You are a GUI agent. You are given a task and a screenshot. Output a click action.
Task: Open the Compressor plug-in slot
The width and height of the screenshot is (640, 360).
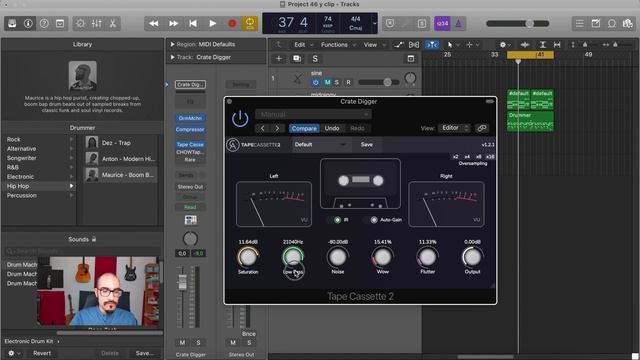pyautogui.click(x=190, y=129)
